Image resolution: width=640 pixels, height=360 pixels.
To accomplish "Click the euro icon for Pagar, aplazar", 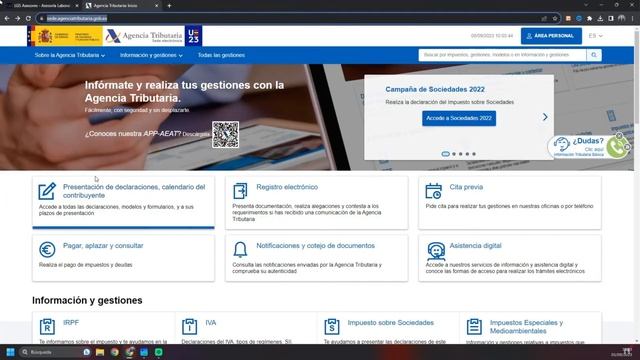I will (47, 249).
